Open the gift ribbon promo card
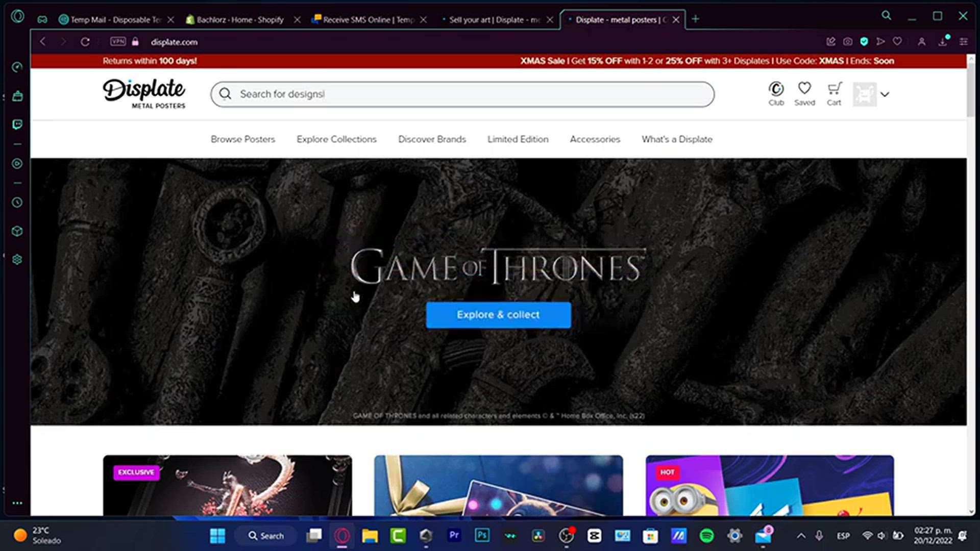Viewport: 980px width, 551px height. coord(498,485)
